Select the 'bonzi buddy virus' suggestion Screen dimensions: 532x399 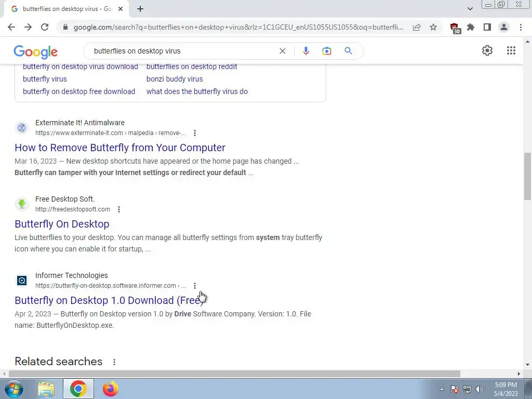(x=175, y=79)
